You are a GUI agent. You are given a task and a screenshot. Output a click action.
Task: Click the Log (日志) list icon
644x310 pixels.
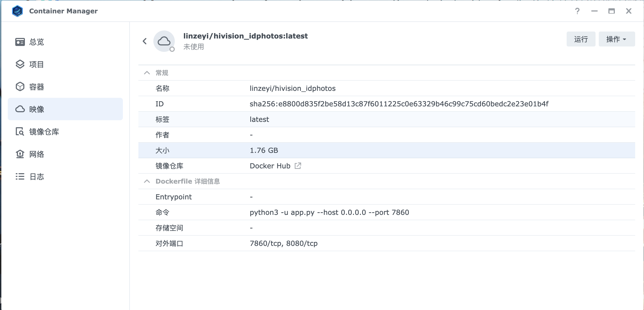(20, 177)
